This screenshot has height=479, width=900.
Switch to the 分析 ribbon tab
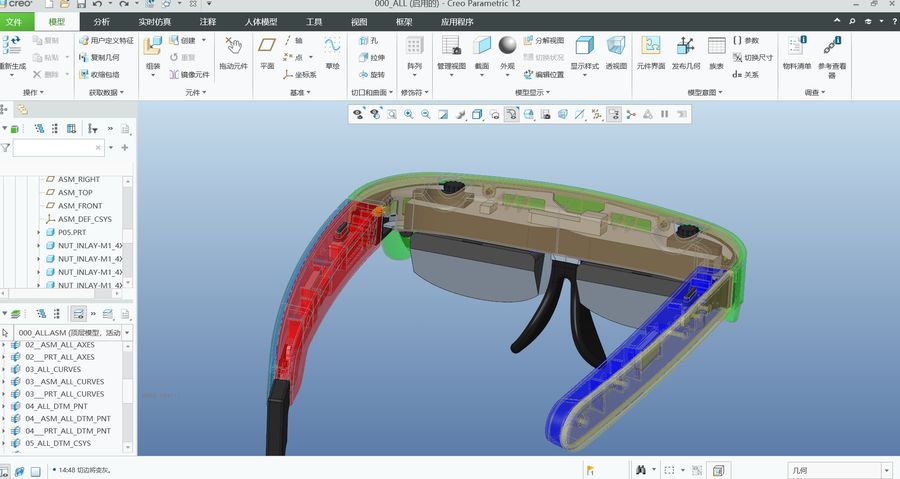[x=102, y=22]
